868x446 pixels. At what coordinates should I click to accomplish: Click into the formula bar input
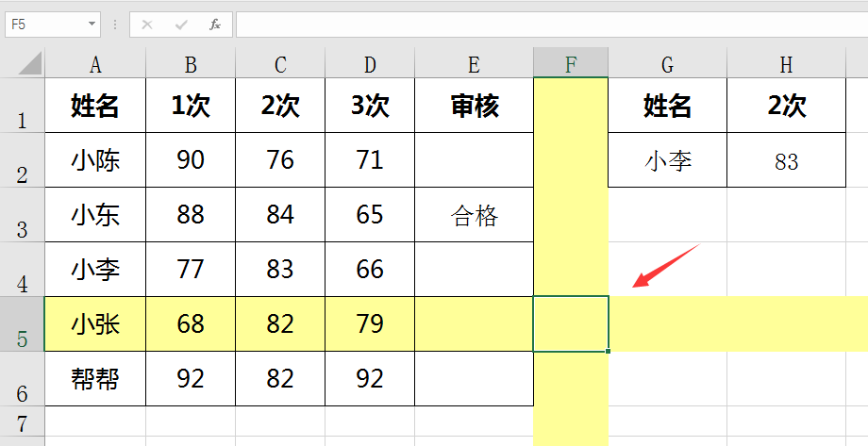click(x=551, y=25)
